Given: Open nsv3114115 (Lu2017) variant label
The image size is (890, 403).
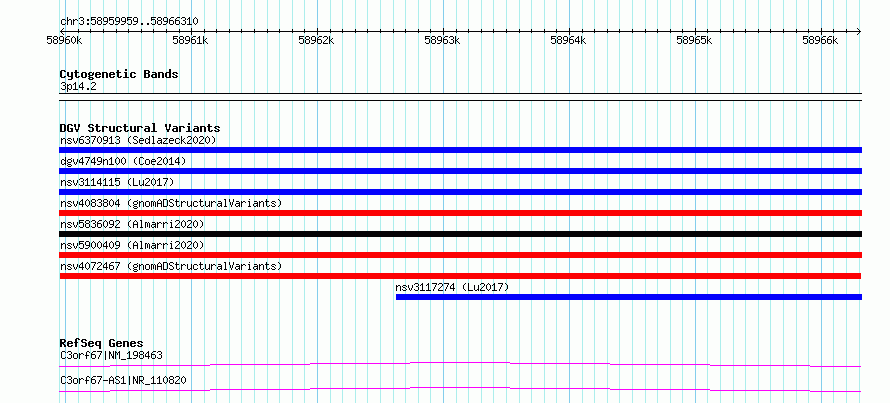Looking at the screenshot, I should 116,182.
